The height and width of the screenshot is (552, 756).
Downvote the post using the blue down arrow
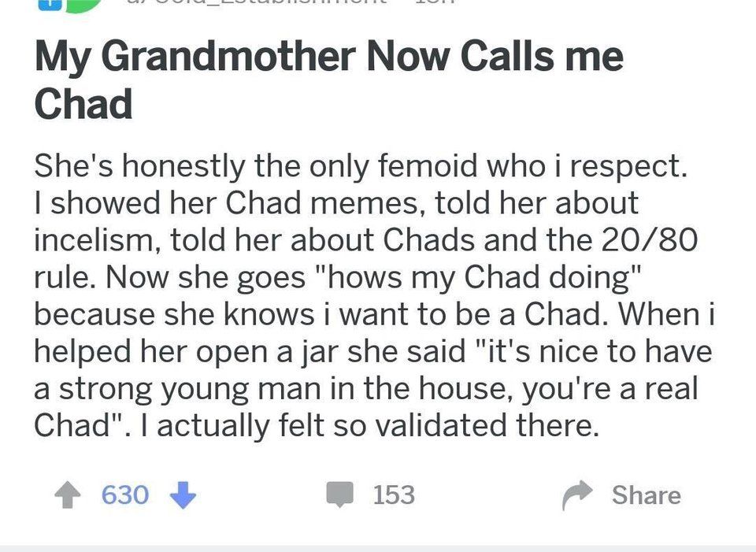pos(183,495)
